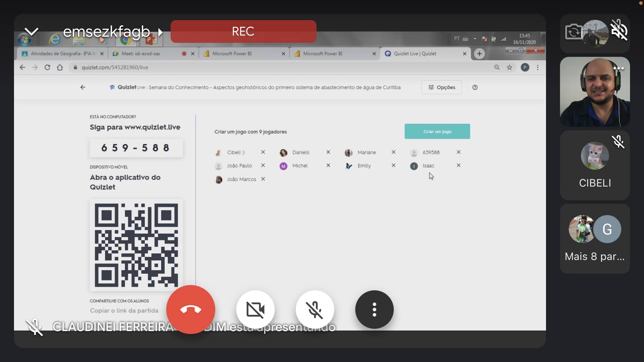The height and width of the screenshot is (362, 644).
Task: Open the Opções settings button
Action: pos(441,87)
